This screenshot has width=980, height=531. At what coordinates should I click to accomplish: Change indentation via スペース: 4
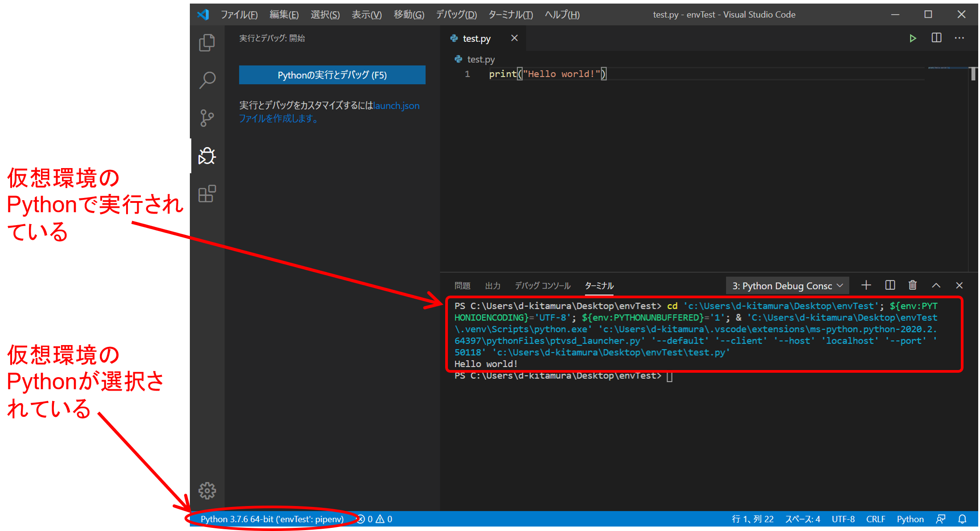(x=802, y=519)
